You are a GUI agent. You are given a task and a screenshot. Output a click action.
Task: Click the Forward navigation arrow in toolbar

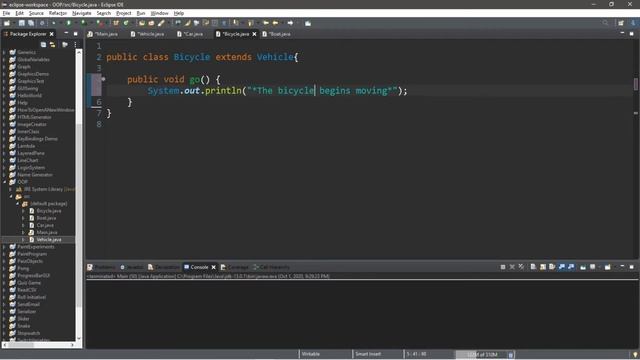[290, 23]
